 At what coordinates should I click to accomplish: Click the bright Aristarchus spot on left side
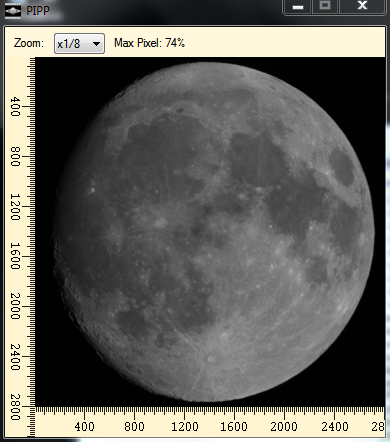92,190
